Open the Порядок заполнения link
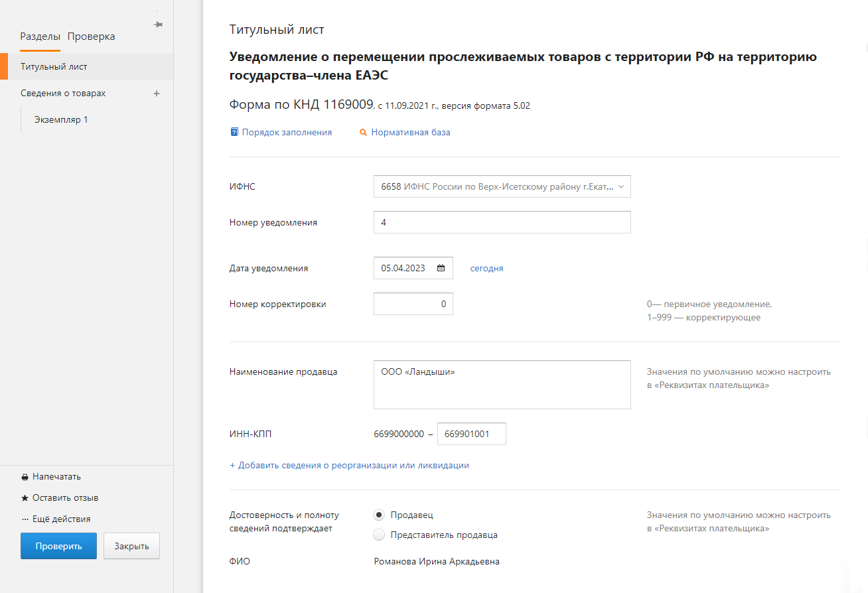 click(x=287, y=132)
